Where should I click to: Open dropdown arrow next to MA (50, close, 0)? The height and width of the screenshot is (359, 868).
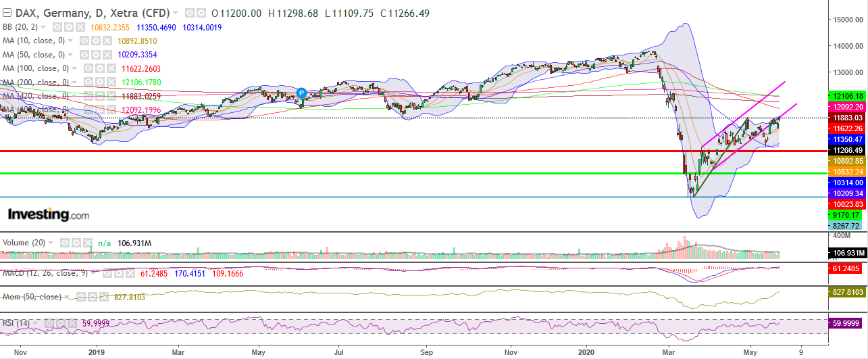click(x=70, y=55)
